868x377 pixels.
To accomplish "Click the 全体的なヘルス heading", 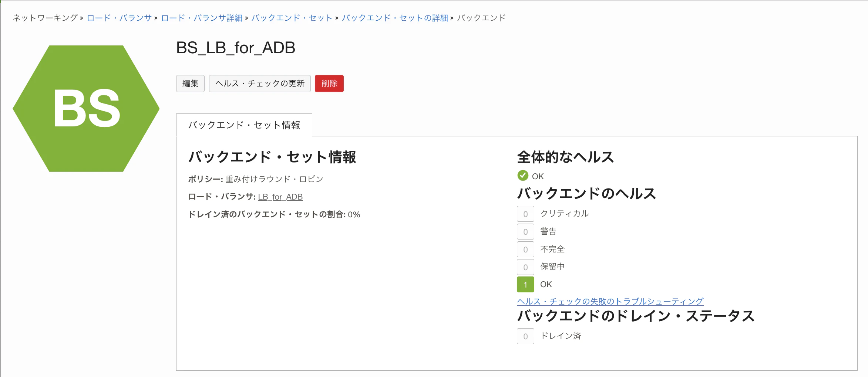I will (x=565, y=157).
